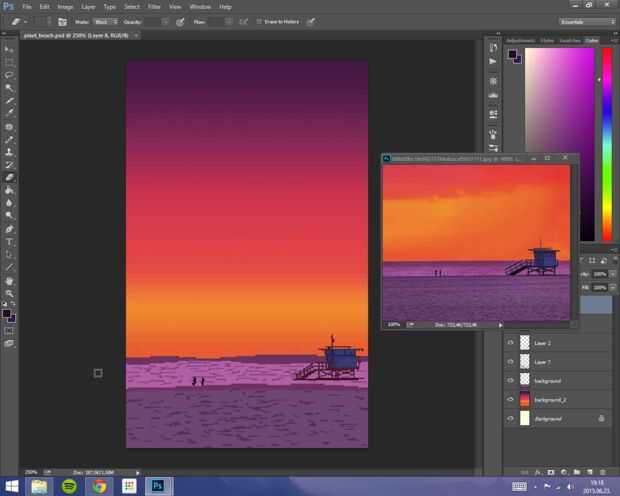Create a new layer from Layers panel
Viewport: 620px width, 496px height.
[590, 472]
